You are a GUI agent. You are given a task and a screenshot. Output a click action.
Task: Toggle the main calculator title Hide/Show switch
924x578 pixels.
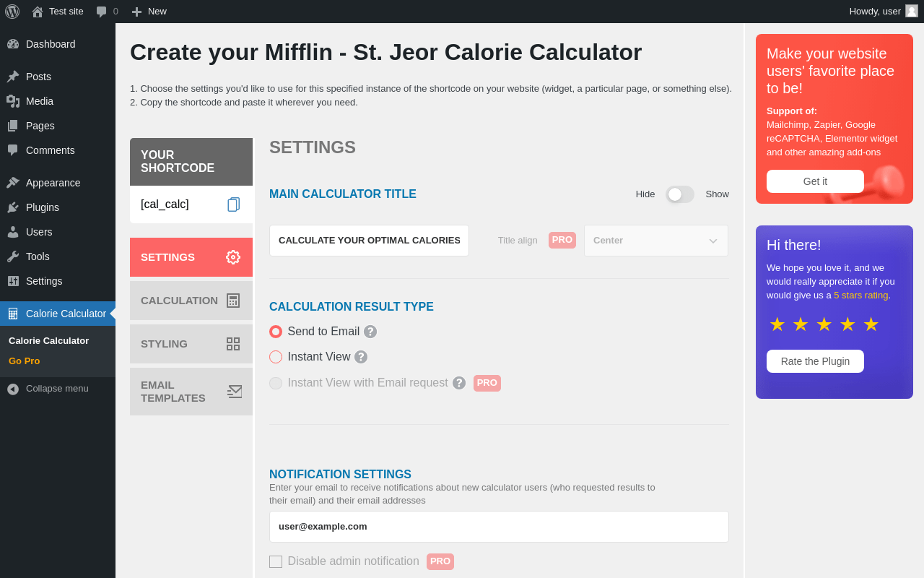pos(680,194)
